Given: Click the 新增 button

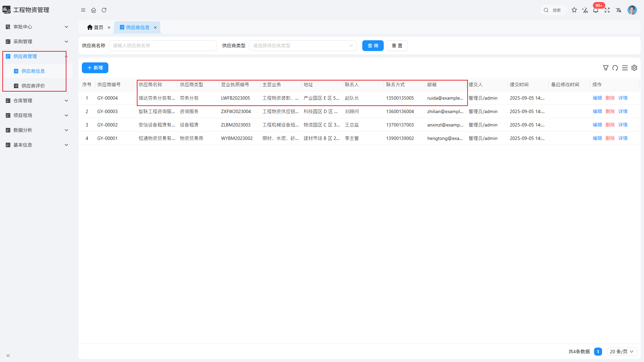Looking at the screenshot, I should coord(95,68).
